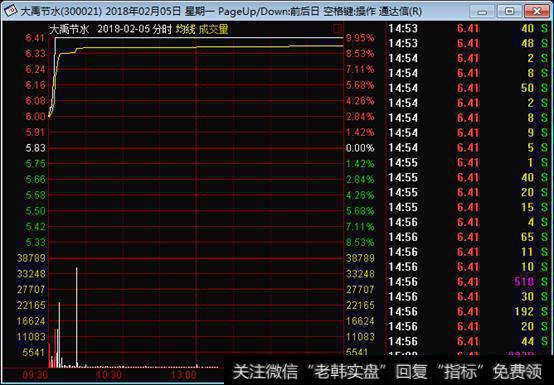Viewport: 554px width, 385px height.
Task: Click the 成交量 legend label
Action: point(213,29)
